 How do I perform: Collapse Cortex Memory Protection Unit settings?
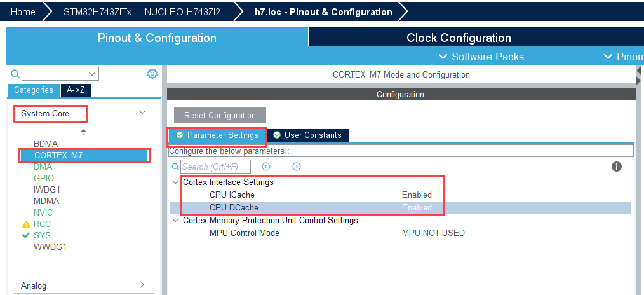[x=175, y=221]
